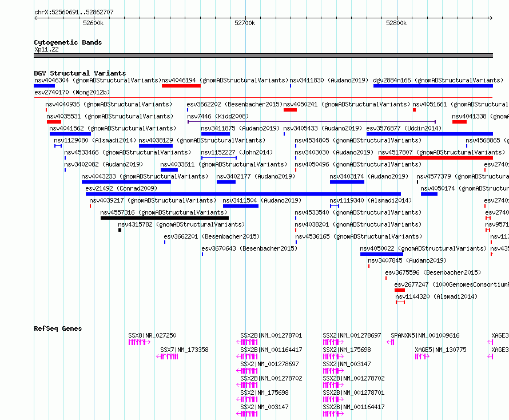Image resolution: width=509 pixels, height=420 pixels.
Task: Select the nsv4043233 blue variant bar
Action: tap(126, 182)
